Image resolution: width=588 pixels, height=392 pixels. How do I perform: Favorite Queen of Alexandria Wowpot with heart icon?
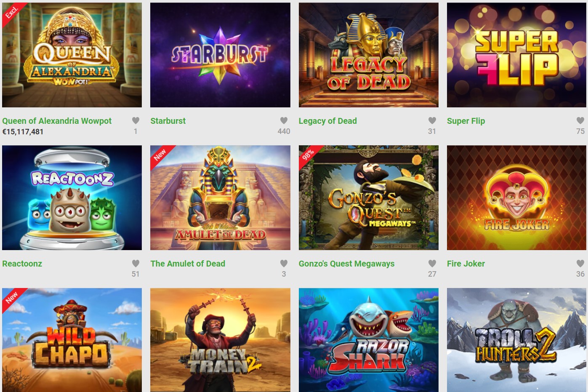tap(136, 120)
